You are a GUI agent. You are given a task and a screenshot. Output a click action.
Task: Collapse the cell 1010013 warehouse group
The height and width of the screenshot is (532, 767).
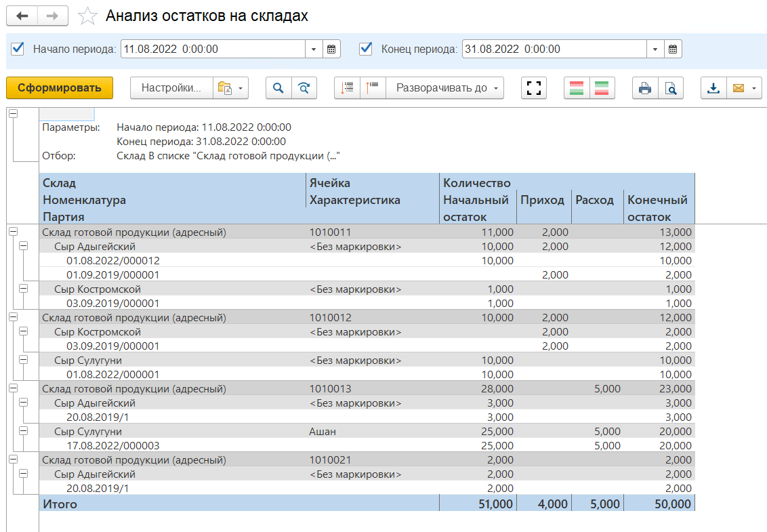pos(13,388)
